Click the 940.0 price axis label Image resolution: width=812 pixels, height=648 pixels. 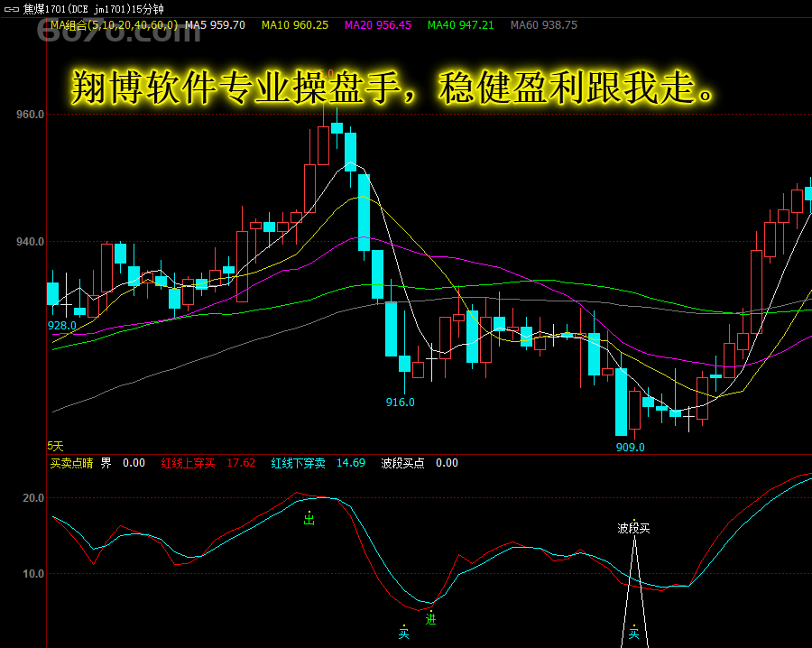click(30, 241)
